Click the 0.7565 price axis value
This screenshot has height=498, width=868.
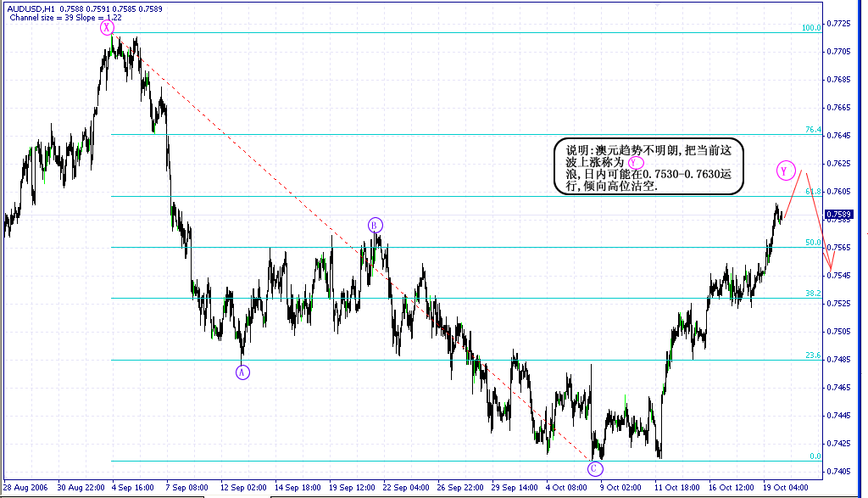pos(838,248)
